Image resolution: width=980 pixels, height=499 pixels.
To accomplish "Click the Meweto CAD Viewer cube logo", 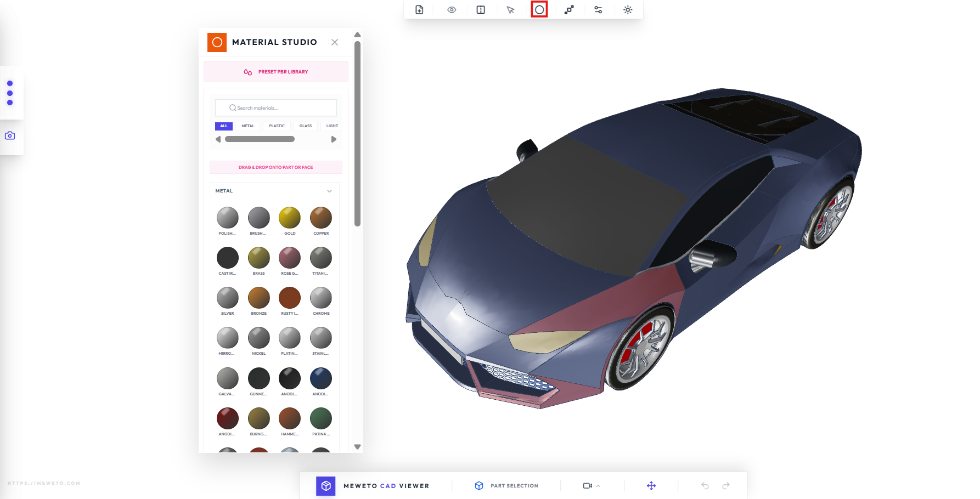I will [326, 486].
